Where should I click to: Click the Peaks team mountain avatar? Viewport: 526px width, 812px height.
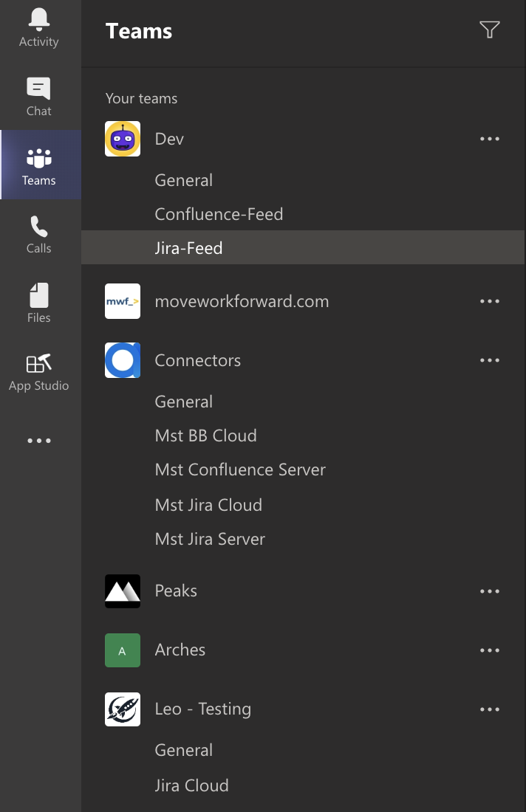pyautogui.click(x=123, y=591)
